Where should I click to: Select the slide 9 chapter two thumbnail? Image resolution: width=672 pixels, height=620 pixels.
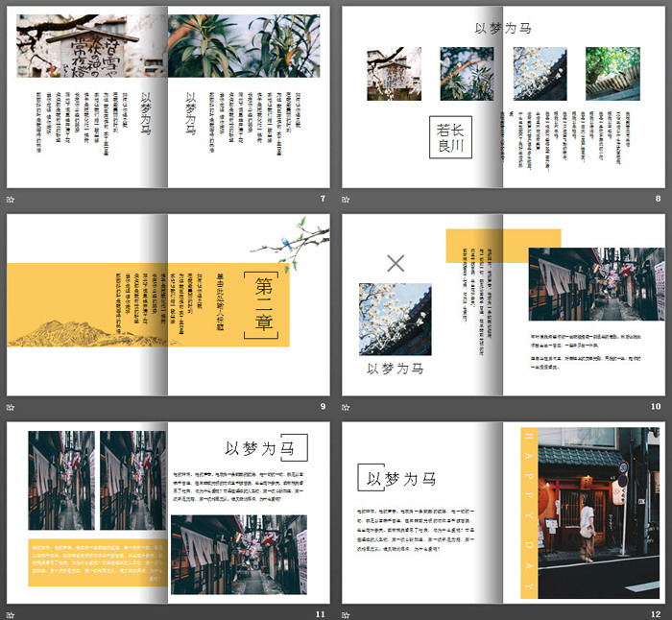pos(168,304)
